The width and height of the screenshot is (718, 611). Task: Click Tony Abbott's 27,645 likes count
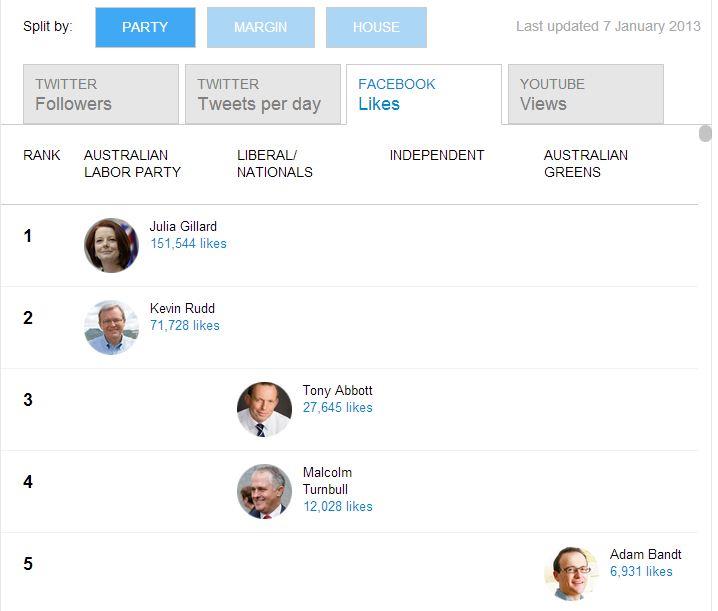click(x=337, y=407)
